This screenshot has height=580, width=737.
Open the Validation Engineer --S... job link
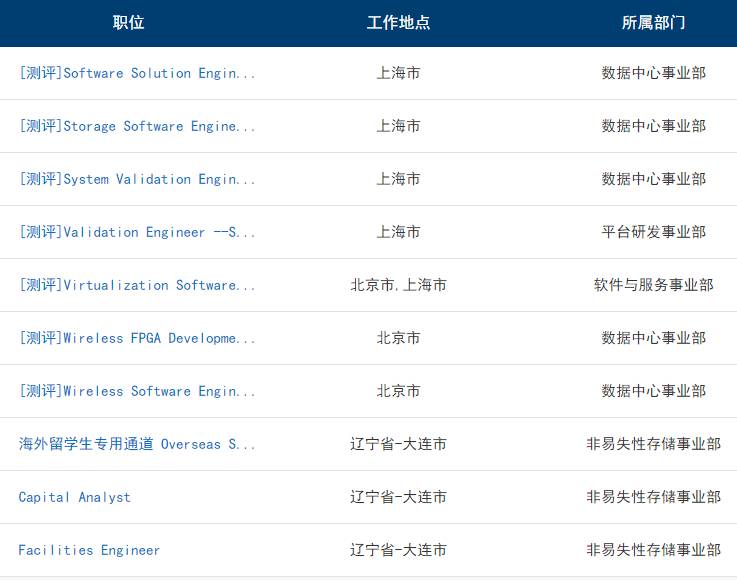point(137,232)
